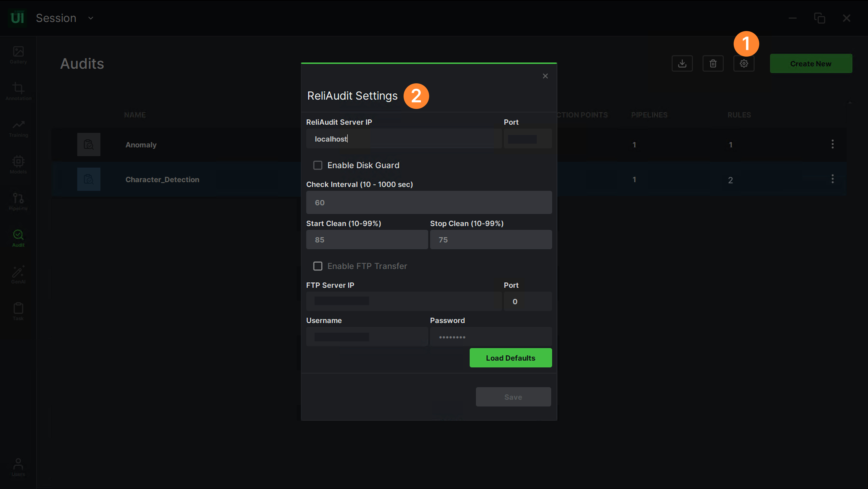Click the PIPELINES column header
The image size is (868, 489).
pos(649,115)
